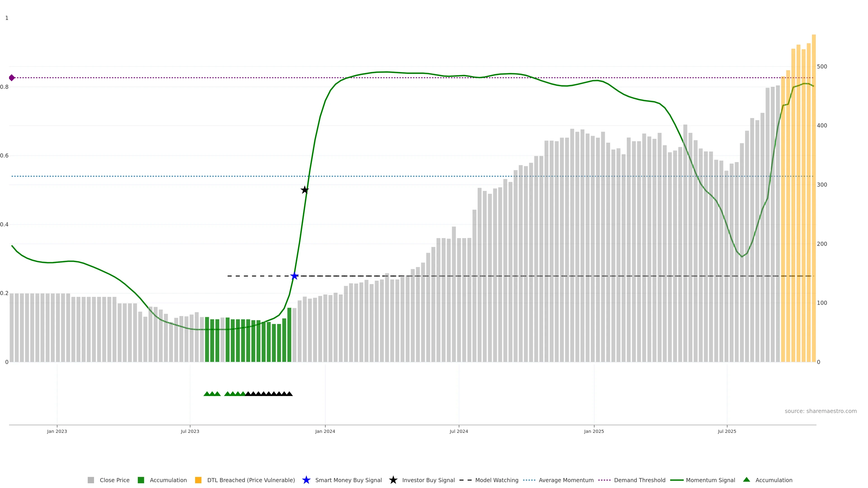Screen dimensions: 868x488
Task: Toggle DTL Breached (Price Vulnerable) legend entry
Action: (251, 480)
